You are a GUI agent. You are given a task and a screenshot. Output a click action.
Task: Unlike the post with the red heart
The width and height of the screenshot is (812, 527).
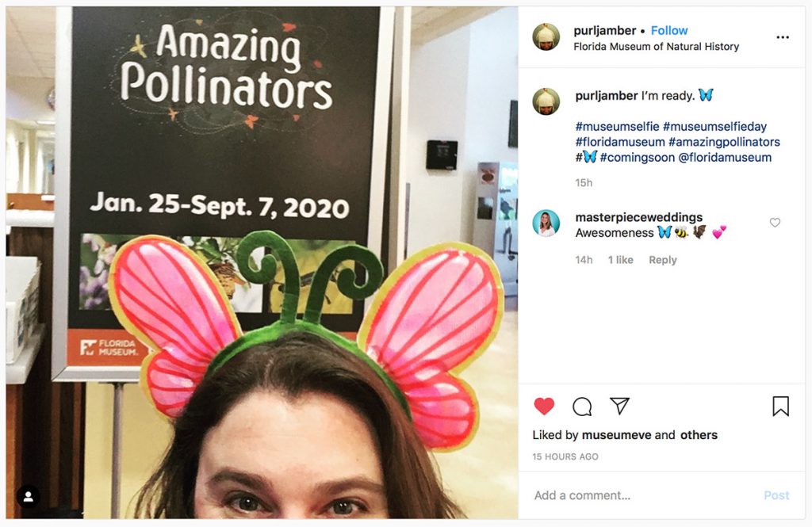tap(544, 407)
